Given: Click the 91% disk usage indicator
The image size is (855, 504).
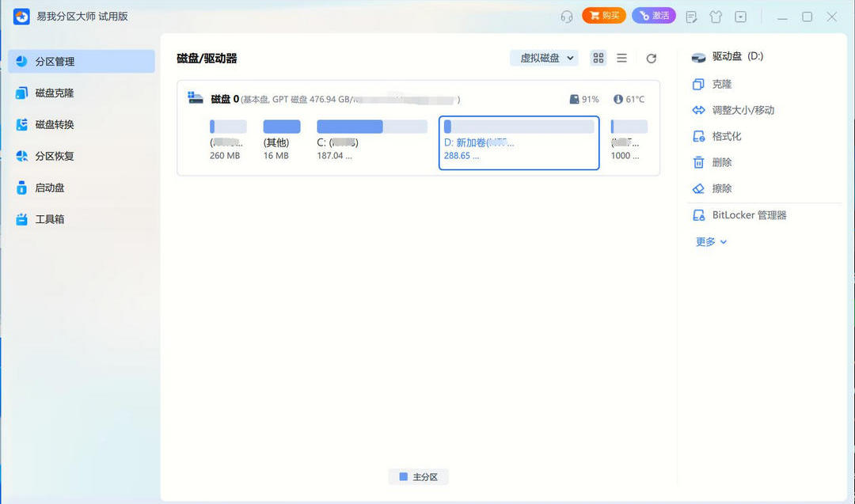Looking at the screenshot, I should pyautogui.click(x=584, y=100).
